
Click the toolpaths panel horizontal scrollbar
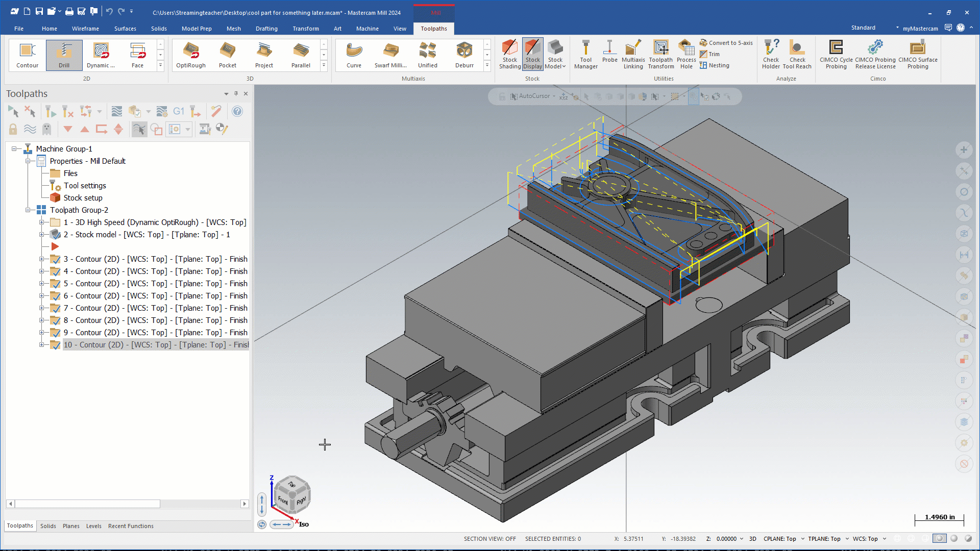click(x=87, y=504)
